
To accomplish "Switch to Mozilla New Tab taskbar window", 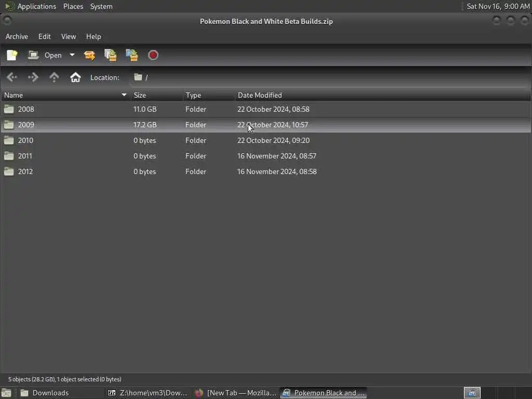I will coord(235,393).
